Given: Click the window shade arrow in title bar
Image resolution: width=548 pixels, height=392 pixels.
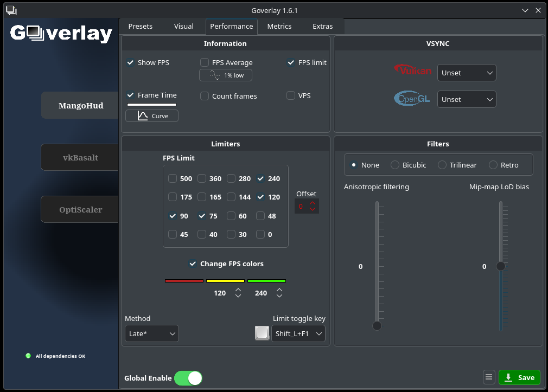Looking at the screenshot, I should pyautogui.click(x=525, y=10).
